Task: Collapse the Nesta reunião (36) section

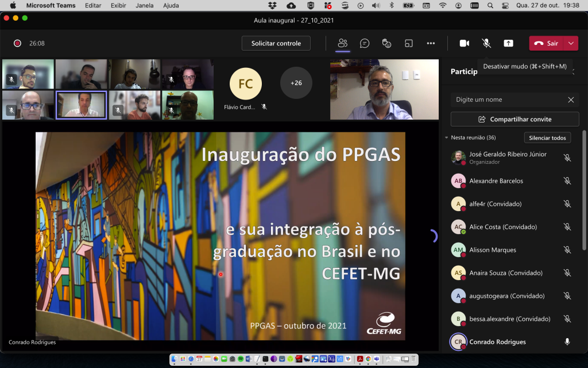Action: tap(447, 137)
